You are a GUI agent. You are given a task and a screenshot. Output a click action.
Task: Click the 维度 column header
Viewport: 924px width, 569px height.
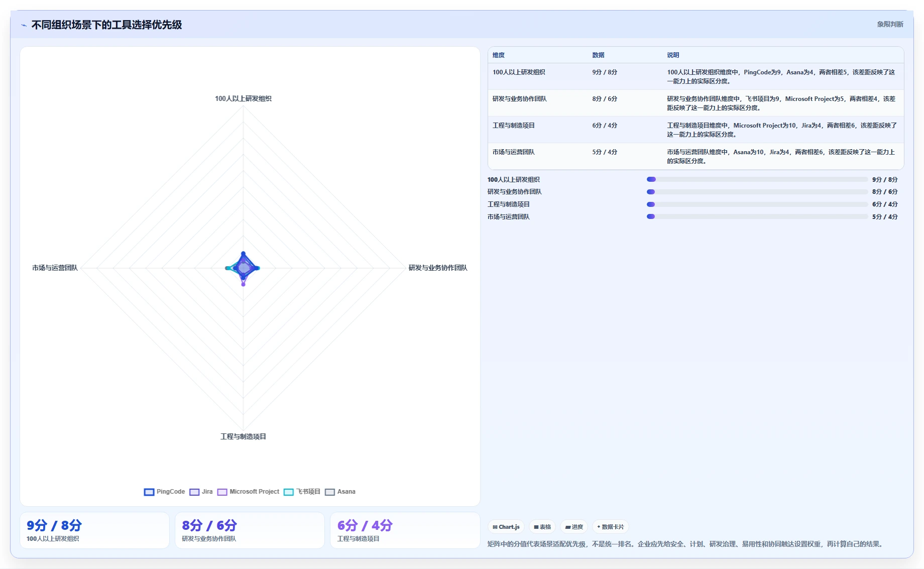coord(499,55)
